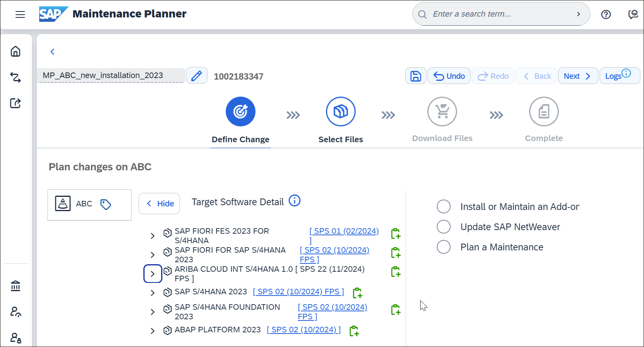Click the add icon for ARIBA CLOUD INT S/4HANA
Image resolution: width=644 pixels, height=347 pixels.
click(x=396, y=272)
